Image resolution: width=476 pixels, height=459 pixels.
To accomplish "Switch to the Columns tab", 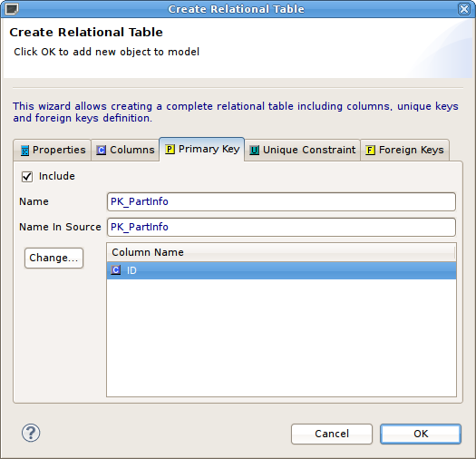I will click(125, 150).
